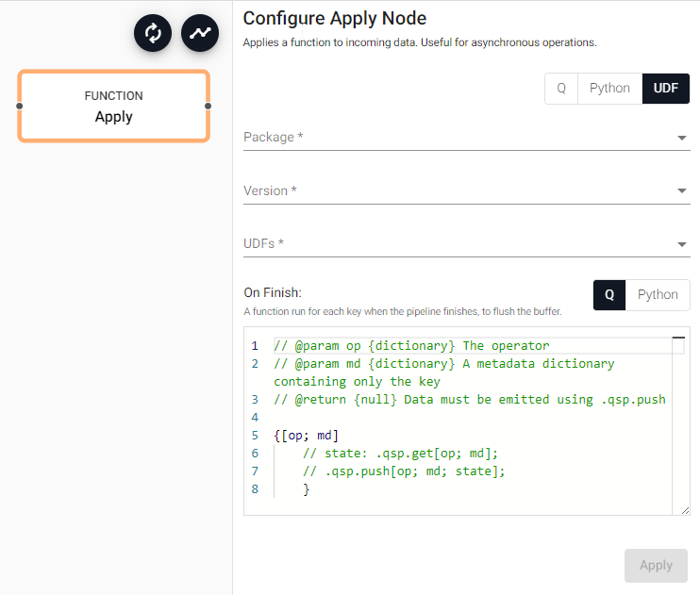Viewport: 700px width, 595px height.
Task: Switch function type to Q
Action: click(x=561, y=89)
